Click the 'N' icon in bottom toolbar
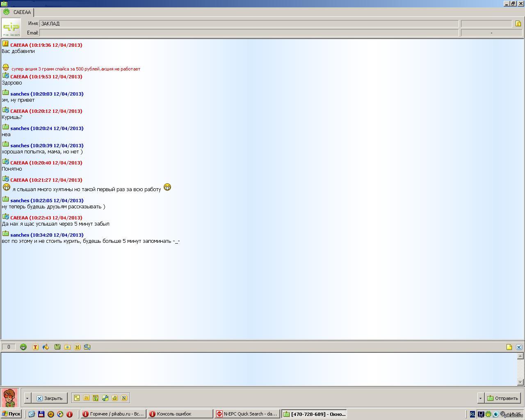This screenshot has width=525, height=420. tap(124, 398)
